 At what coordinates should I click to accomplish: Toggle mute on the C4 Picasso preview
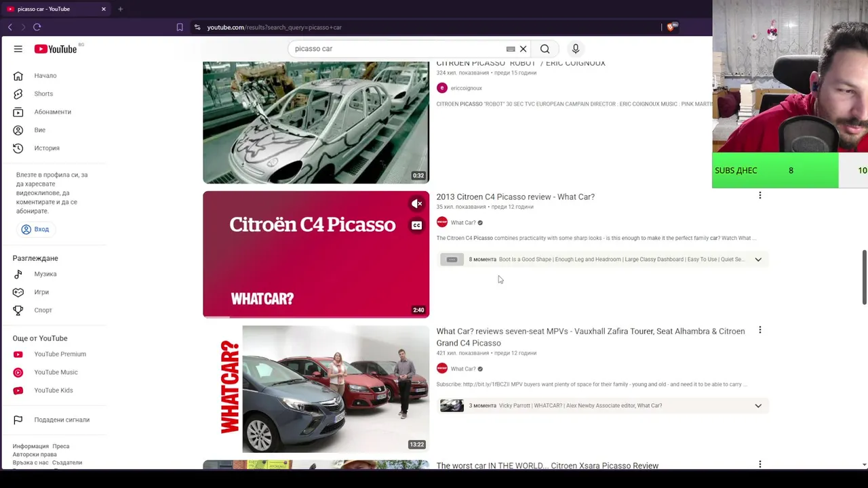point(416,204)
